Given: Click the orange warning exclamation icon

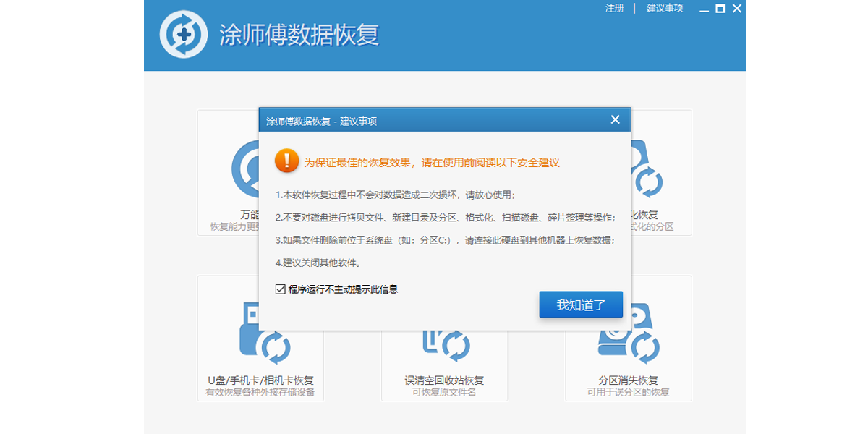Looking at the screenshot, I should pyautogui.click(x=286, y=162).
